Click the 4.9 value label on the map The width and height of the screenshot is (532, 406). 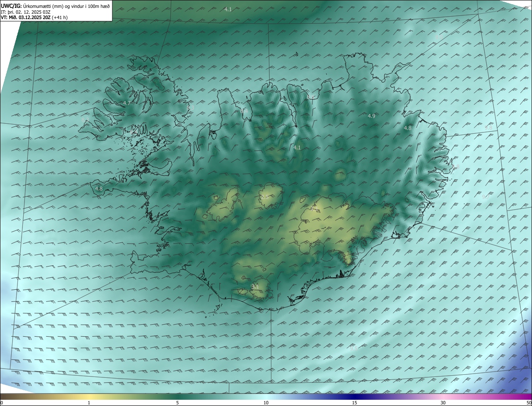coord(372,116)
